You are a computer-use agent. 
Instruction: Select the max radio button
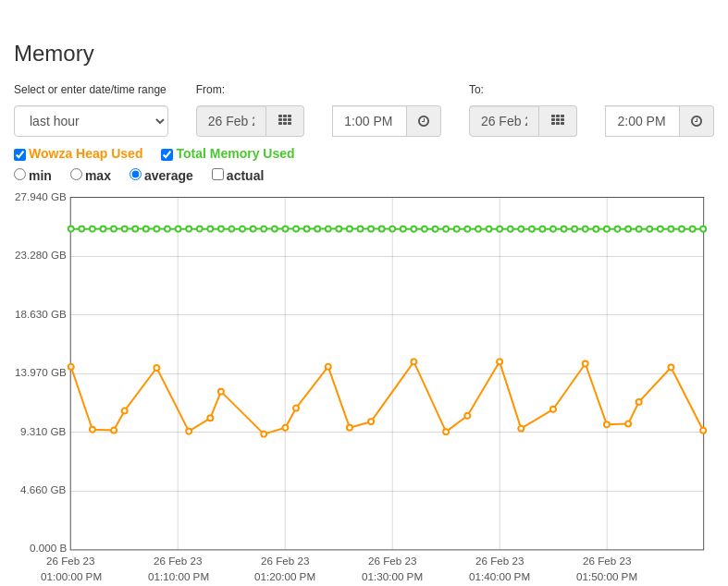click(x=76, y=175)
